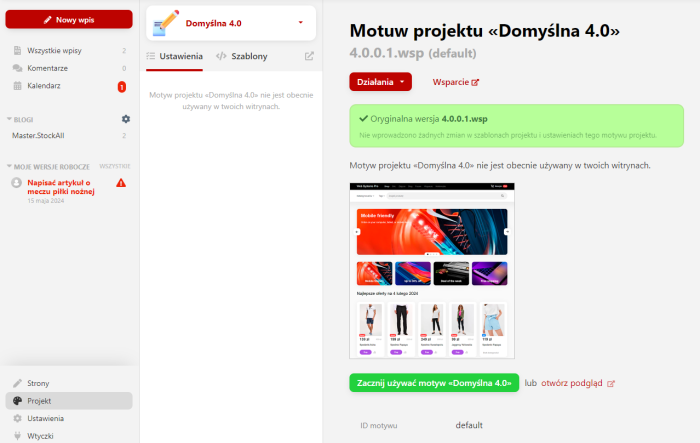The height and width of the screenshot is (443, 700).
Task: Click the Nowy wpis button
Action: click(x=69, y=20)
